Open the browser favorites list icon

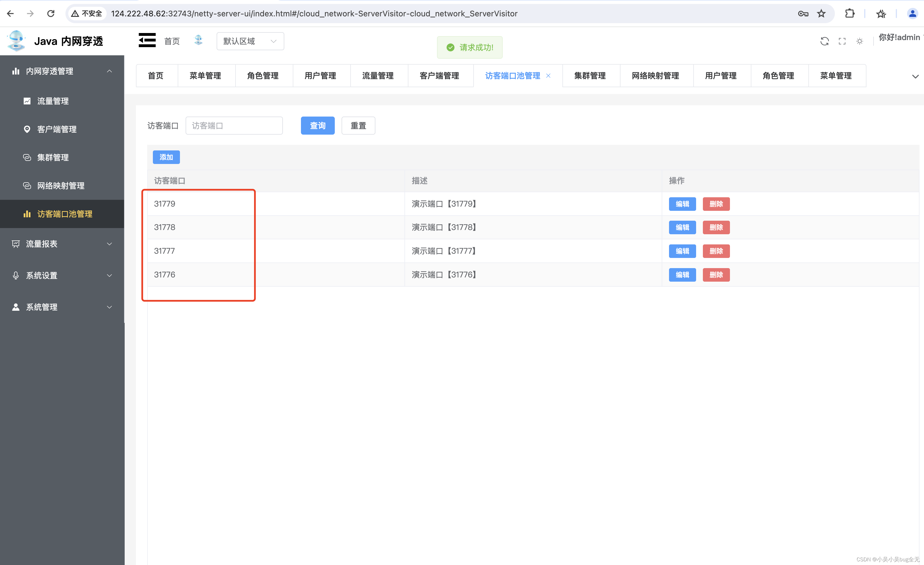[x=881, y=14]
